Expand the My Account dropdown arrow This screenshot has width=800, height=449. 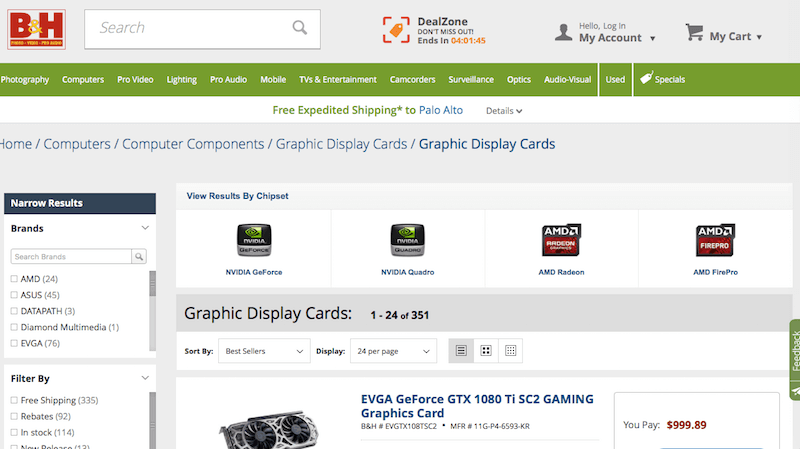pyautogui.click(x=652, y=38)
